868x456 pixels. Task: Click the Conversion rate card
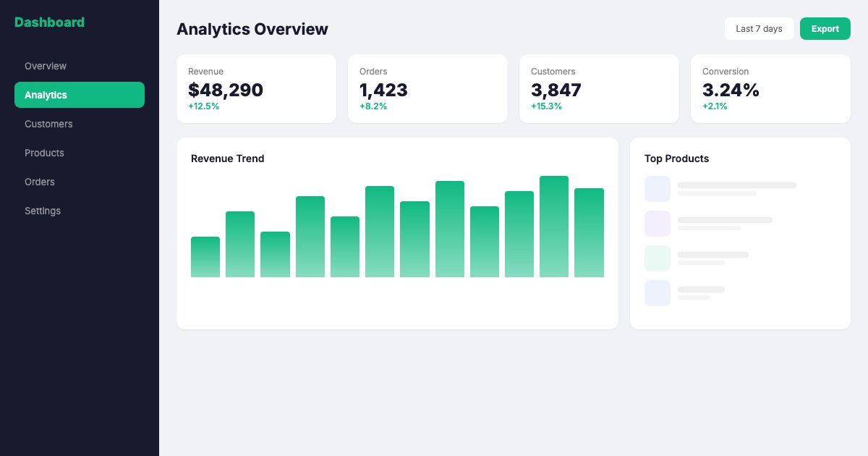click(x=770, y=88)
